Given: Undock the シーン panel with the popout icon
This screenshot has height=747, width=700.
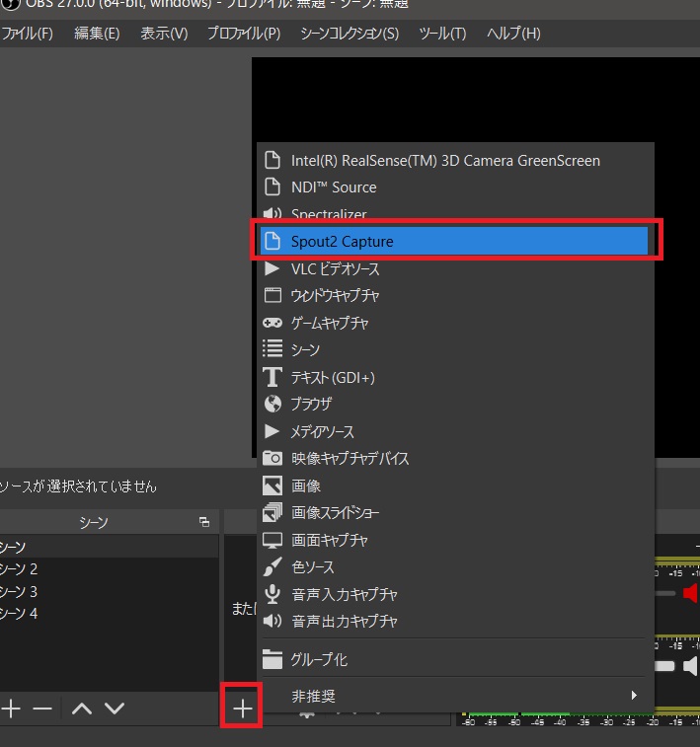Looking at the screenshot, I should (x=204, y=522).
